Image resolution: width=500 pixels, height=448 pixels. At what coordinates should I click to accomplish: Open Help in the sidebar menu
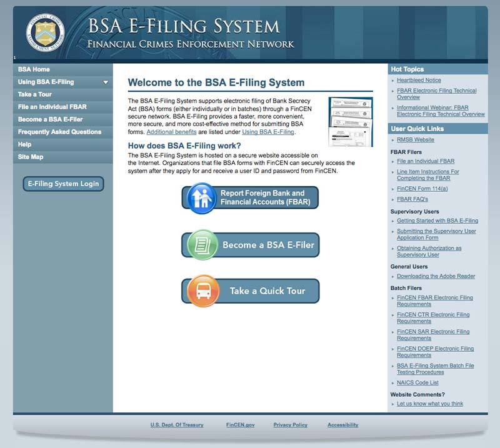click(x=63, y=144)
